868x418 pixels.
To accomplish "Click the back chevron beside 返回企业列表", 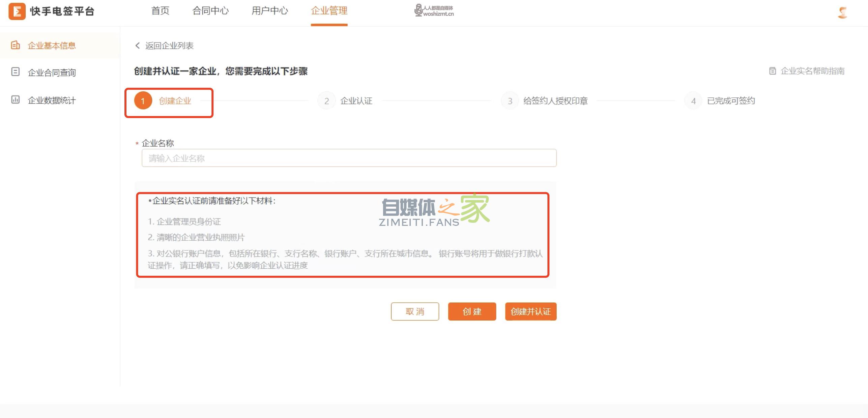I will (x=137, y=46).
